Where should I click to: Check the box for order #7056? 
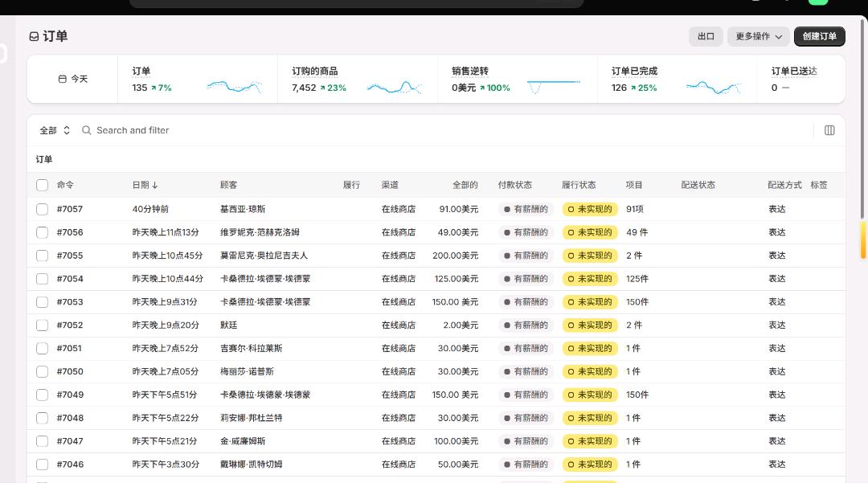[x=42, y=232]
